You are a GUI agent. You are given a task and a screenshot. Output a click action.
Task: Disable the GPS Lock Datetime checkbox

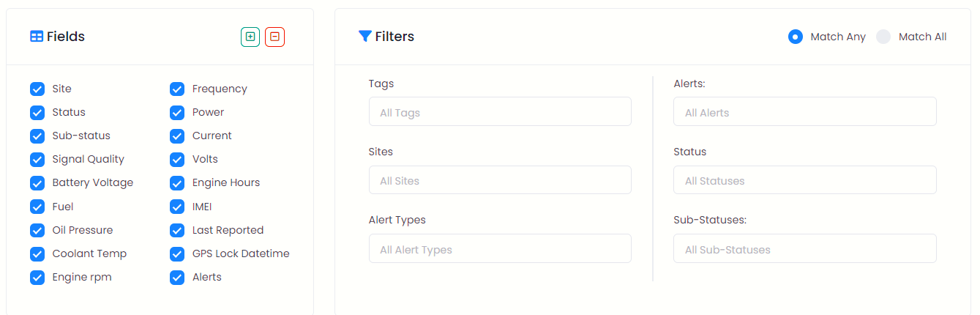point(177,253)
